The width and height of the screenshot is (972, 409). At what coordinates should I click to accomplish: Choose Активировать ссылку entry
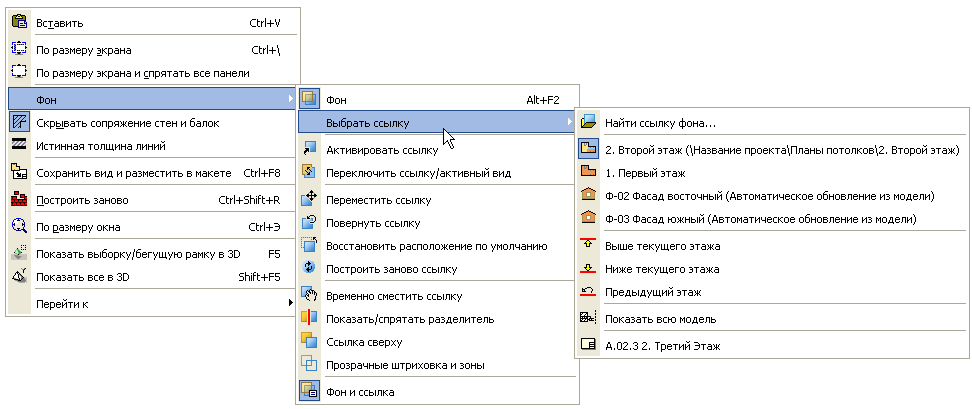[x=438, y=149]
